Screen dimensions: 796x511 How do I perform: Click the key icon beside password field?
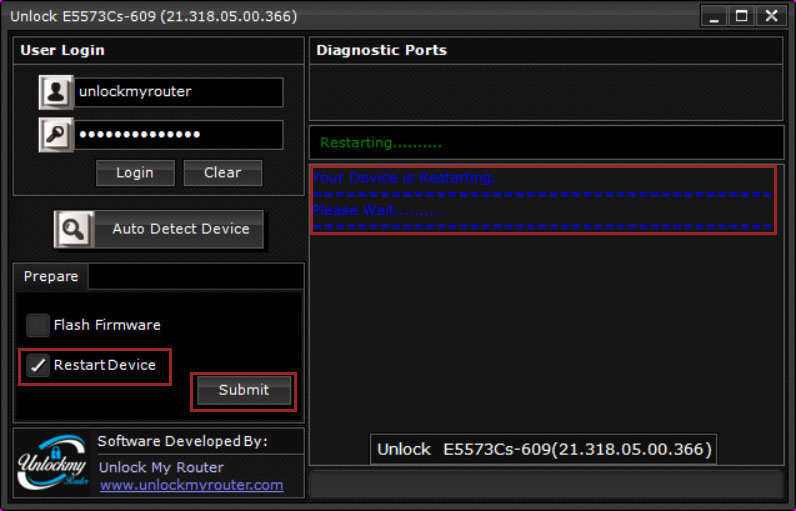tap(56, 135)
